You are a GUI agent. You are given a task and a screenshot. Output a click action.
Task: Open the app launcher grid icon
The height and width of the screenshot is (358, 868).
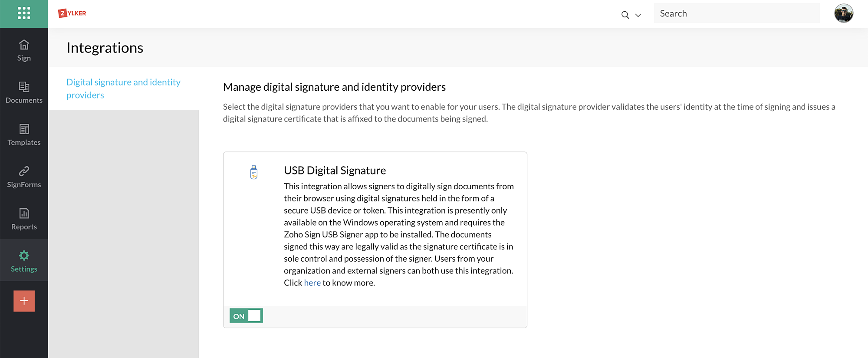point(24,13)
